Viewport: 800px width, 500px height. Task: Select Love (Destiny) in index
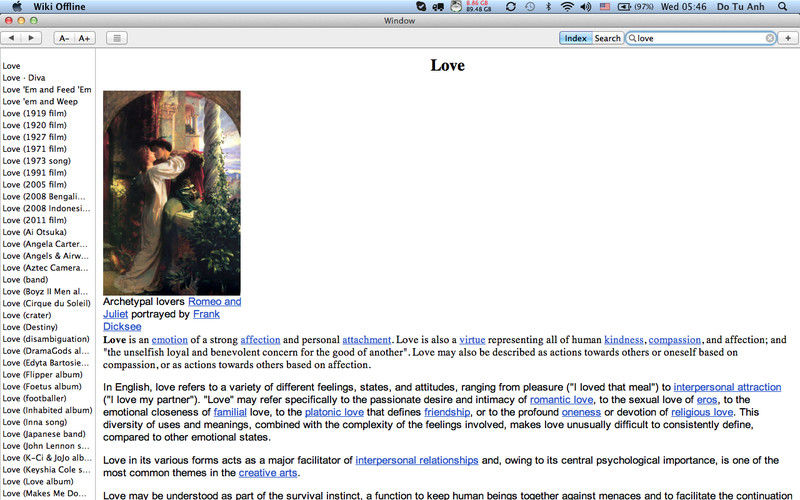point(30,327)
